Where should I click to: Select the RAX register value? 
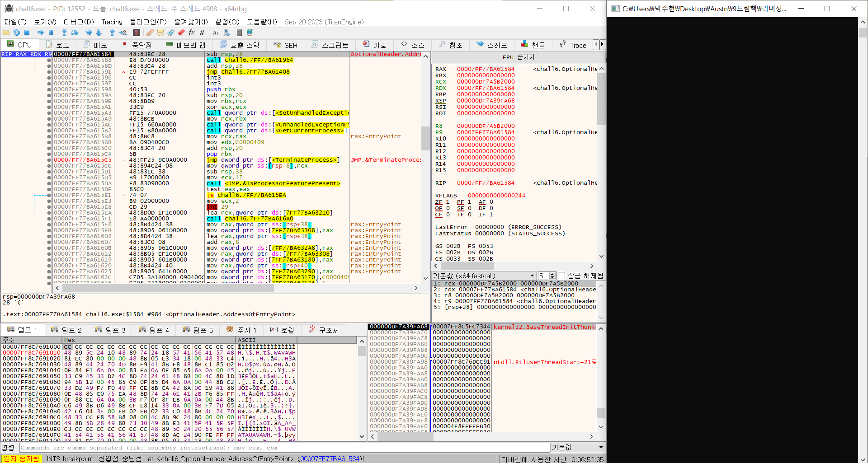486,69
